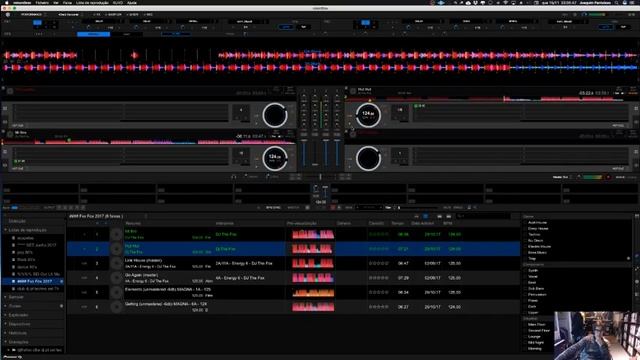
Task: Click the mixer crossfader
Action: [320, 177]
